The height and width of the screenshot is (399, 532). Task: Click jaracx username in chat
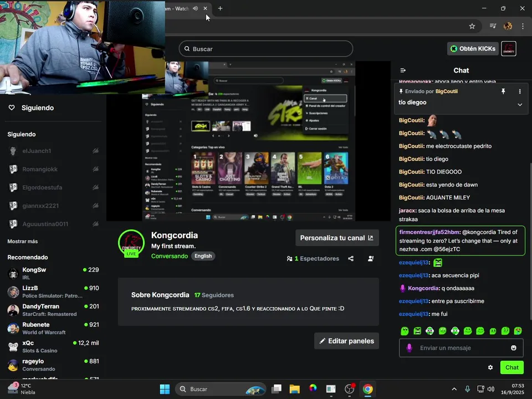(x=407, y=211)
